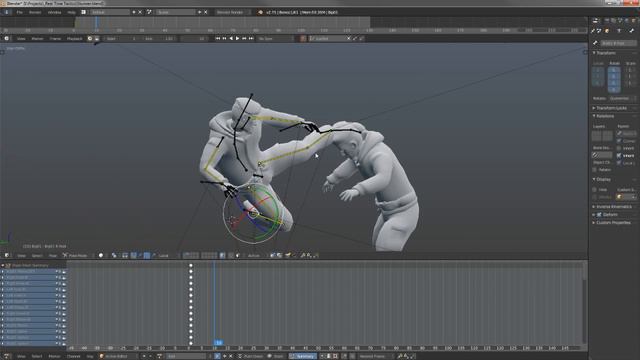Image resolution: width=640 pixels, height=360 pixels.
Task: Toggle the Connected checkbox
Action: pyautogui.click(x=619, y=141)
